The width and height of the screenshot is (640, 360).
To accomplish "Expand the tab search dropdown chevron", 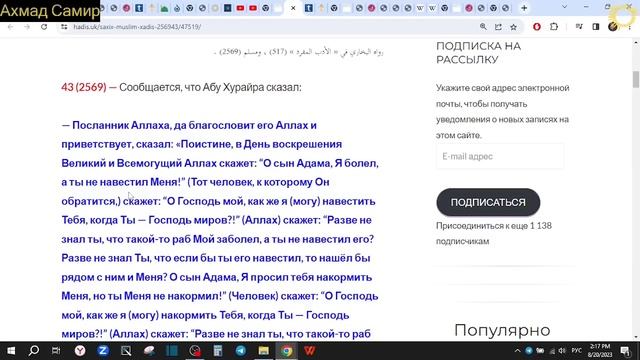I will [564, 7].
